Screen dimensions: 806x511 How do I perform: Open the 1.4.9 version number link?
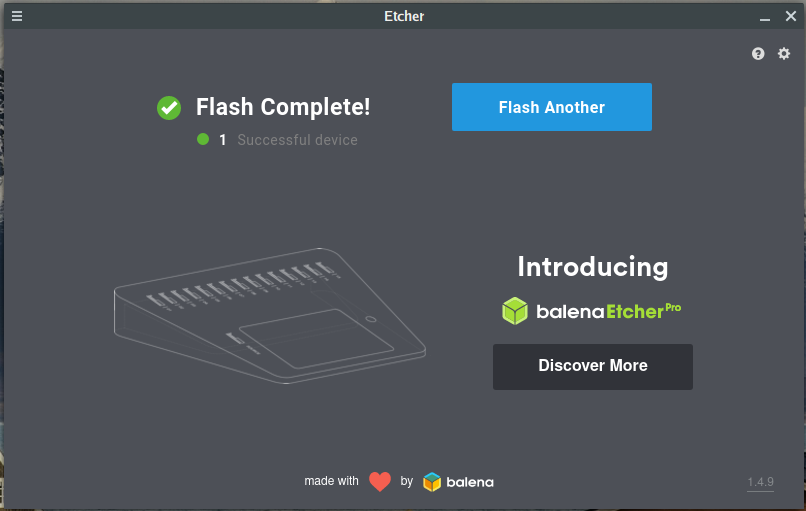click(760, 483)
